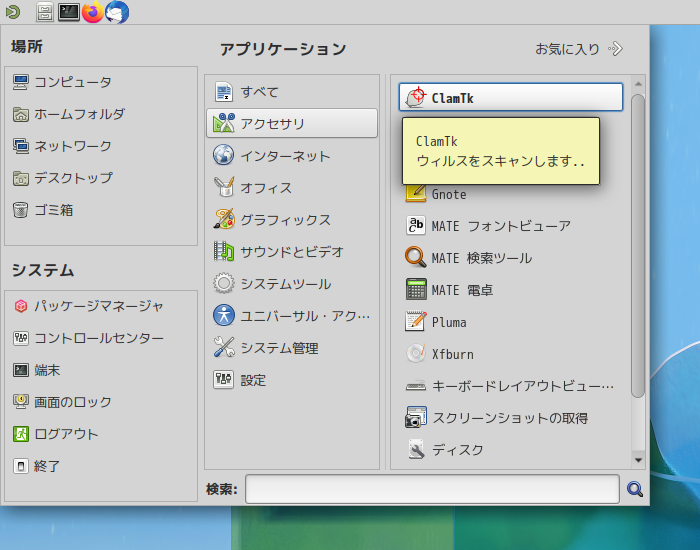Select the グラフィックス category
The image size is (700, 550).
[292, 220]
